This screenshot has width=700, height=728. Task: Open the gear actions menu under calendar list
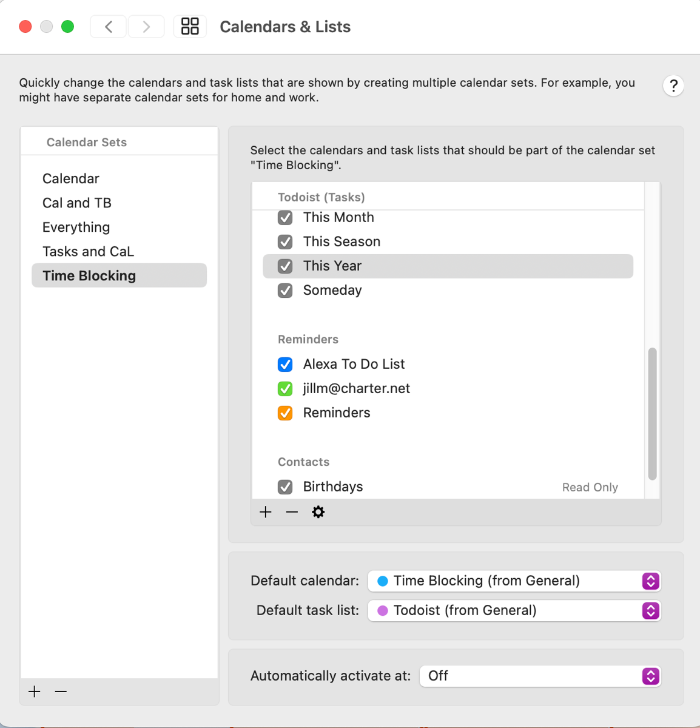point(318,512)
